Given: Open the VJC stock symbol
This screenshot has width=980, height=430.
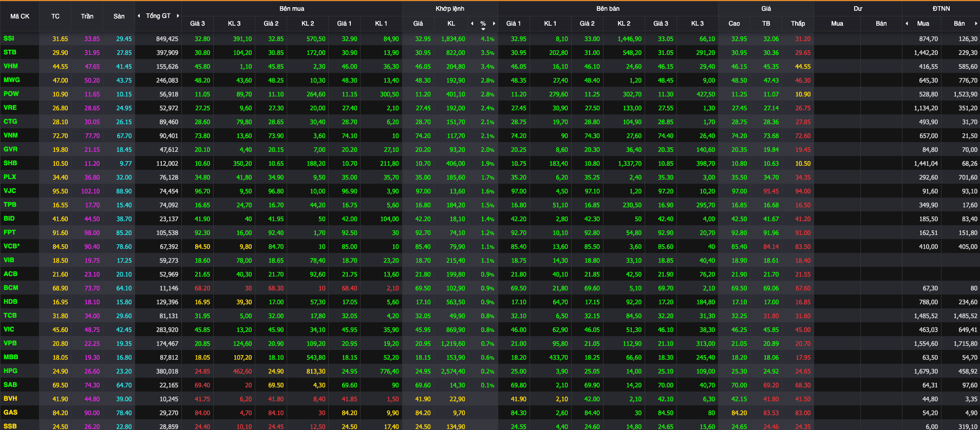Looking at the screenshot, I should pyautogui.click(x=10, y=191).
